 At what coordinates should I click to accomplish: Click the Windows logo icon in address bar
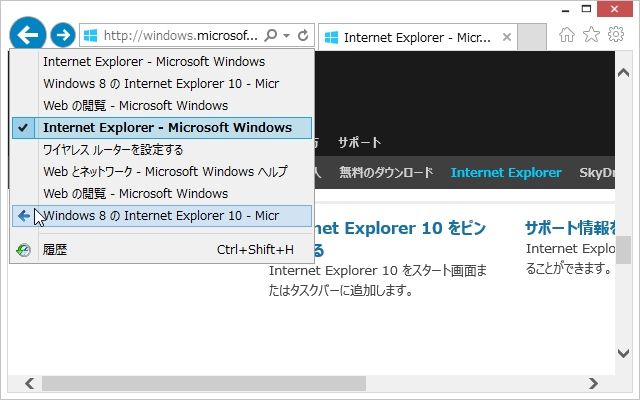[91, 36]
